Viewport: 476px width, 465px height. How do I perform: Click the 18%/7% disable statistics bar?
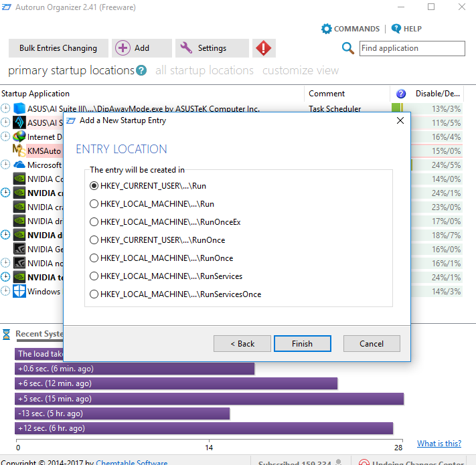437,235
